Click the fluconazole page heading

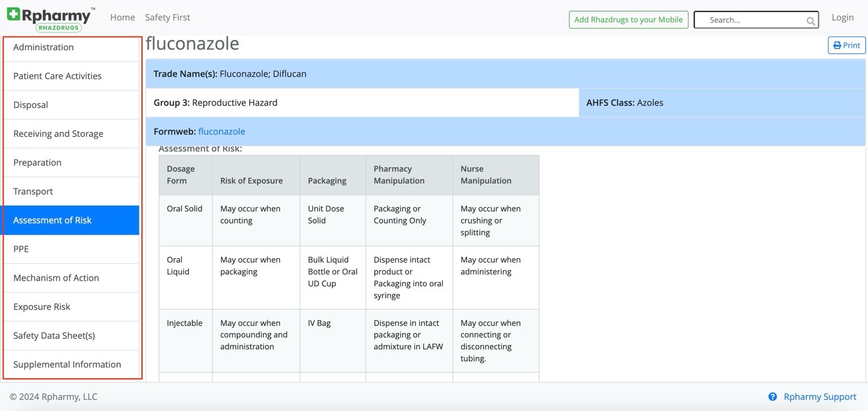coord(192,44)
